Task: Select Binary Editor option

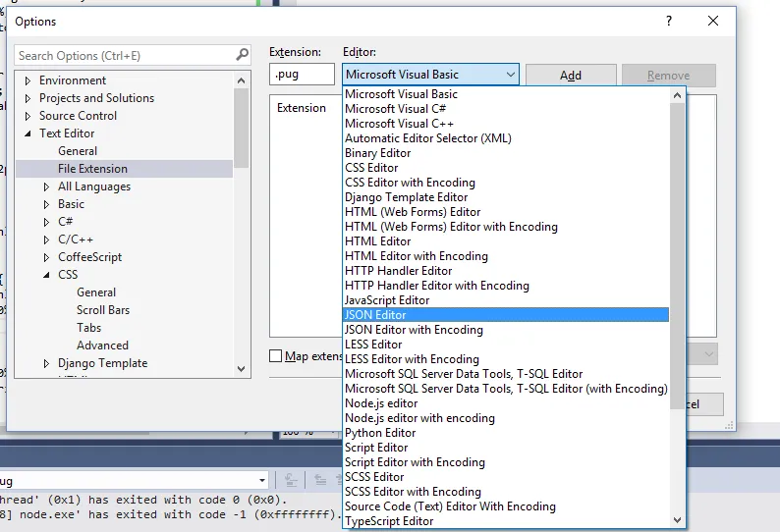Action: coord(506,153)
